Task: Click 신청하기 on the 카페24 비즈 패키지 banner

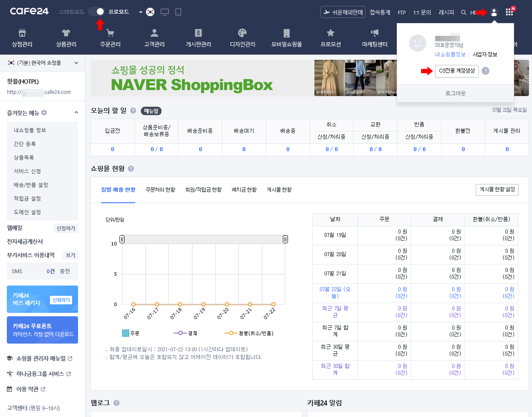Action: click(61, 300)
